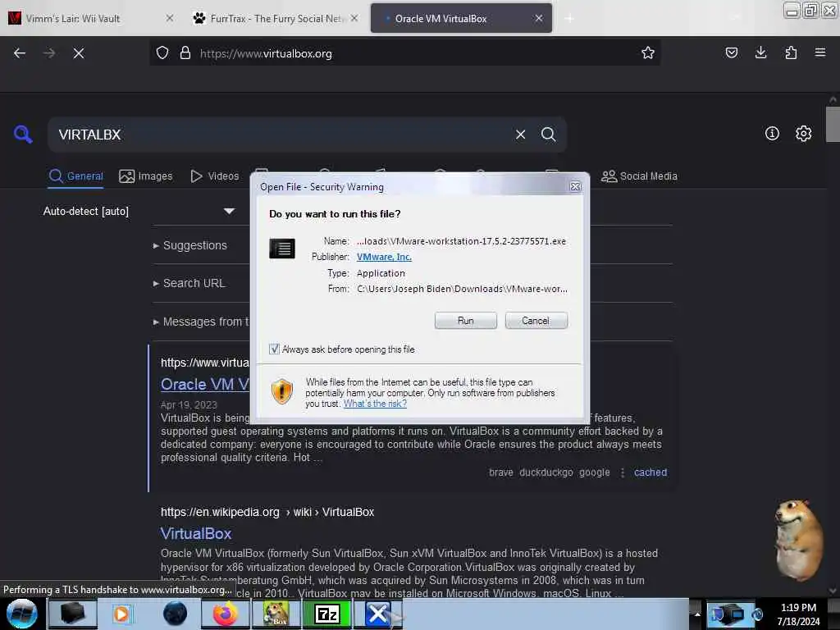Open the Extensions puzzle icon
Screen dimensions: 840x630
791,52
